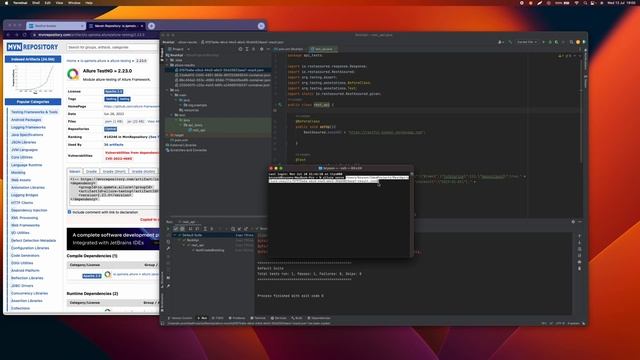Expand the target folder in project tree
Viewport: 640px width, 360px height.
167,135
